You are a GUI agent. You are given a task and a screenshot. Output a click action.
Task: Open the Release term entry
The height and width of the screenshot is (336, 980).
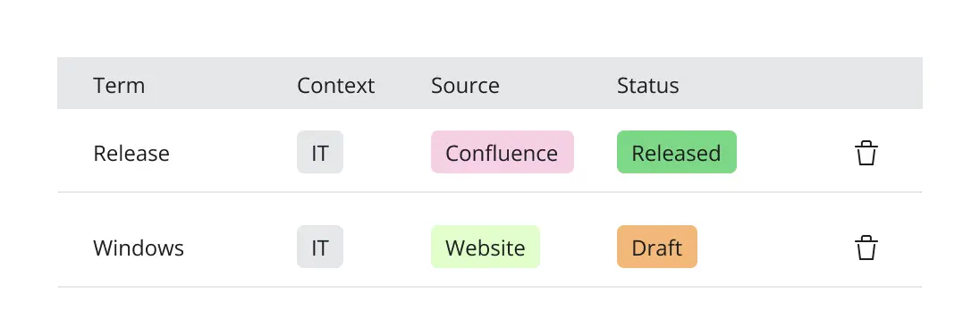pyautogui.click(x=131, y=153)
